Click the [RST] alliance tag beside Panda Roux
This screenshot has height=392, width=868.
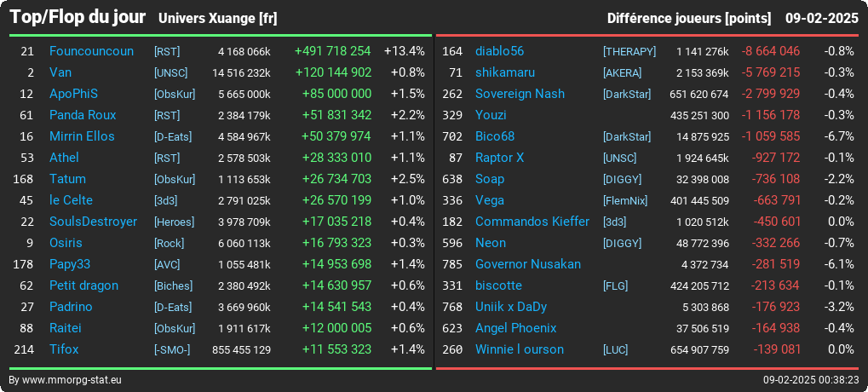pyautogui.click(x=167, y=115)
